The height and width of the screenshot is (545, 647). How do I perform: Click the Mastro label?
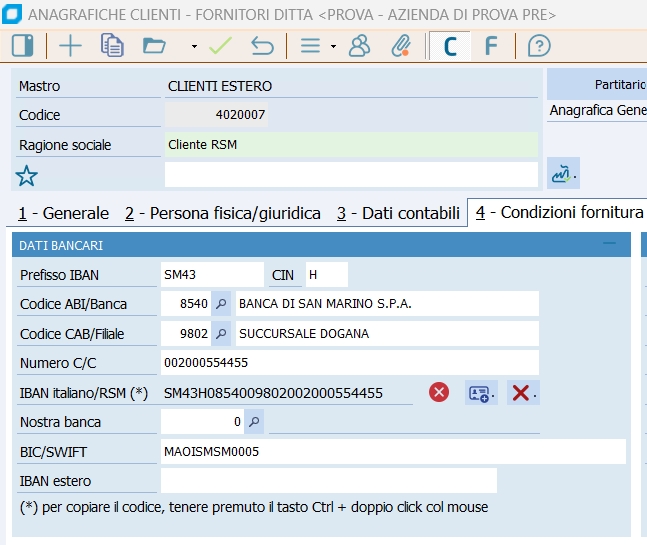click(40, 86)
